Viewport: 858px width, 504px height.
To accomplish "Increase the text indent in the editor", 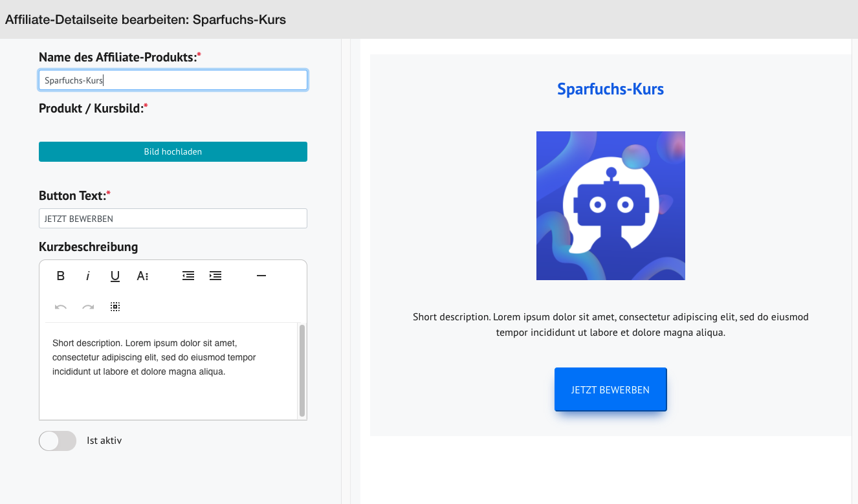I will (x=215, y=276).
